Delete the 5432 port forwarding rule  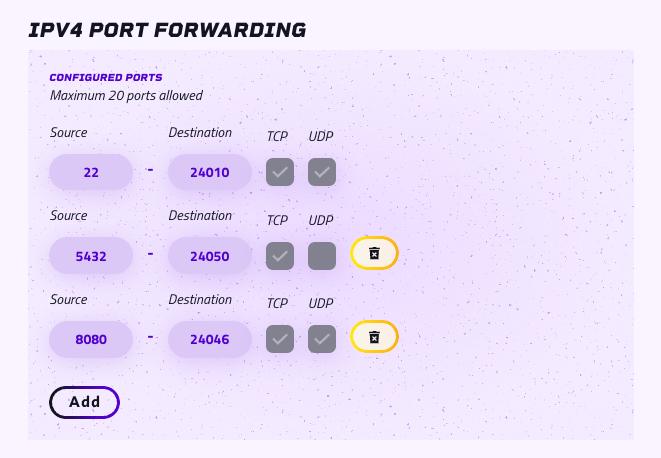(374, 253)
